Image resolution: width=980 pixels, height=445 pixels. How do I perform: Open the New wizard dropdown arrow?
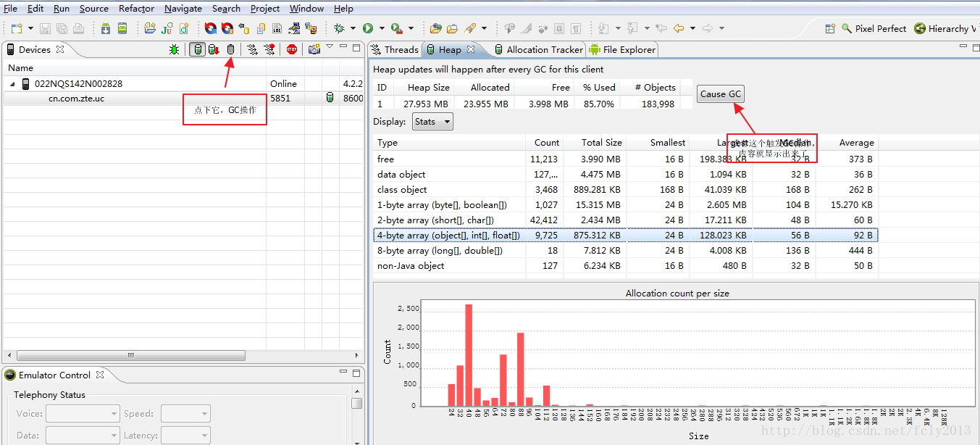30,29
